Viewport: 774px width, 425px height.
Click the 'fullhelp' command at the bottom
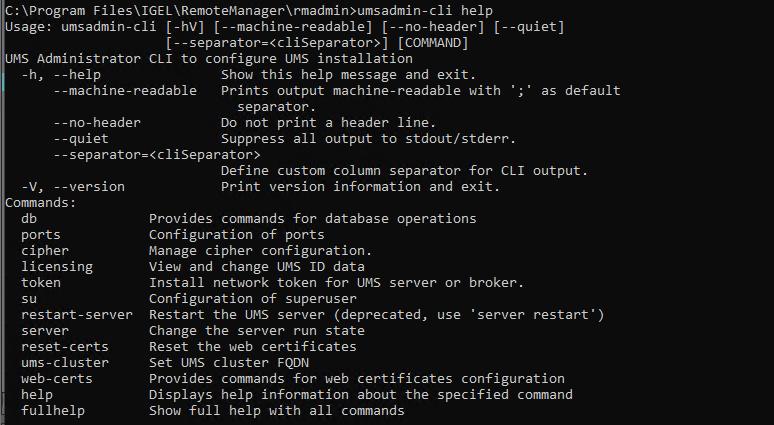coord(53,410)
